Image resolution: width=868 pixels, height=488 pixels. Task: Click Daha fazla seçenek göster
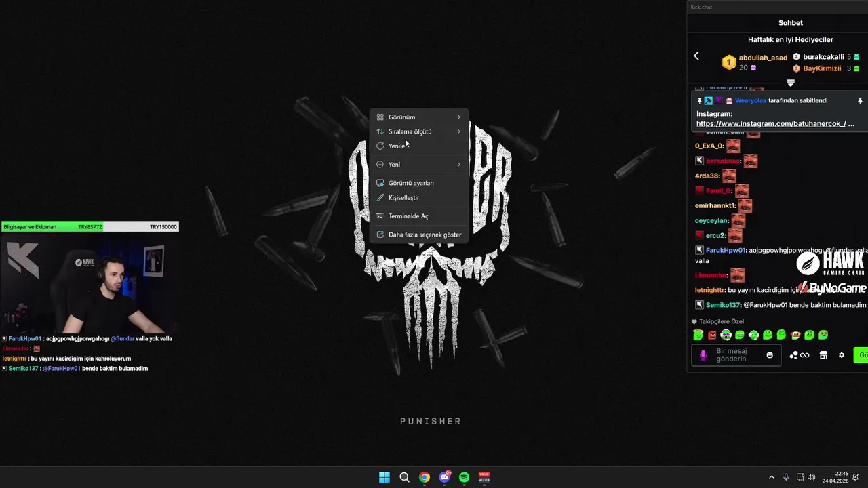coord(418,235)
